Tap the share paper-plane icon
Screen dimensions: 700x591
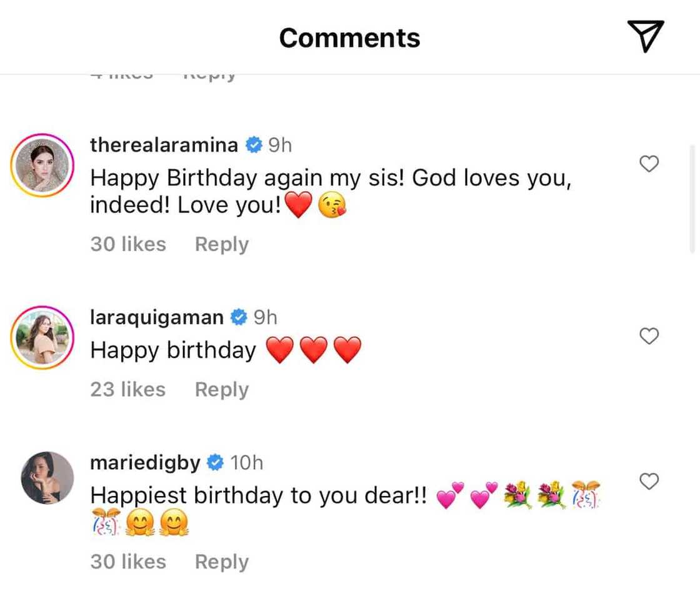(645, 36)
